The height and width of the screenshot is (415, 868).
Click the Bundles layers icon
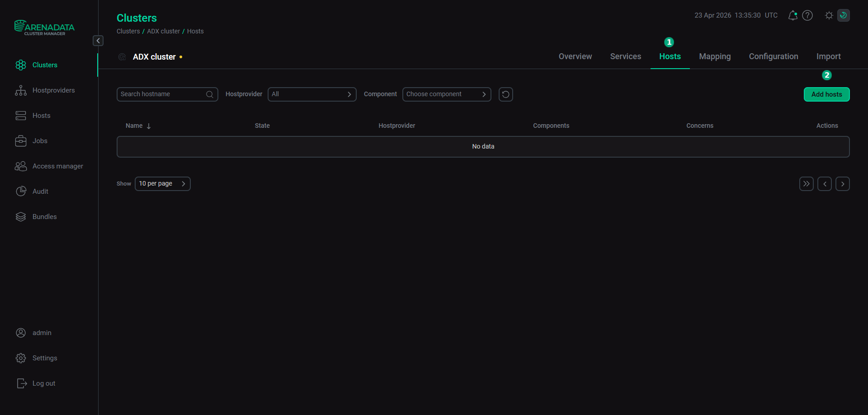(21, 217)
